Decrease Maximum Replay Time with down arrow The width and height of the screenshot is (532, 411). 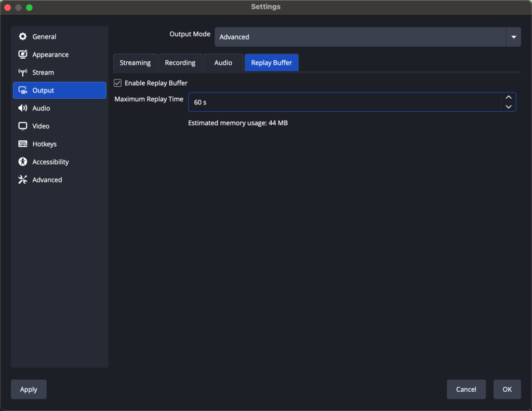[x=509, y=107]
